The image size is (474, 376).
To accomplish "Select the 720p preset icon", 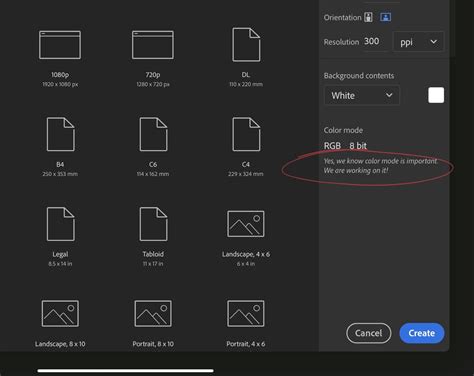I will tap(153, 45).
